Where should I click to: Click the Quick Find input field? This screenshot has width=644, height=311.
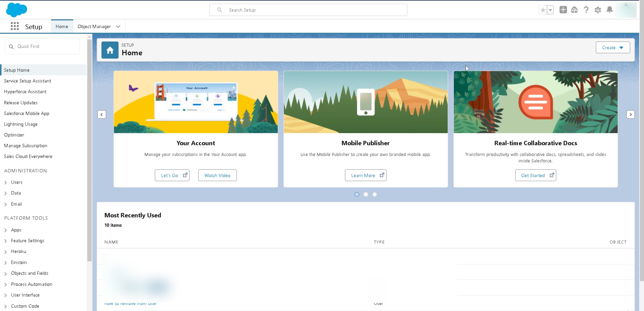pos(43,46)
